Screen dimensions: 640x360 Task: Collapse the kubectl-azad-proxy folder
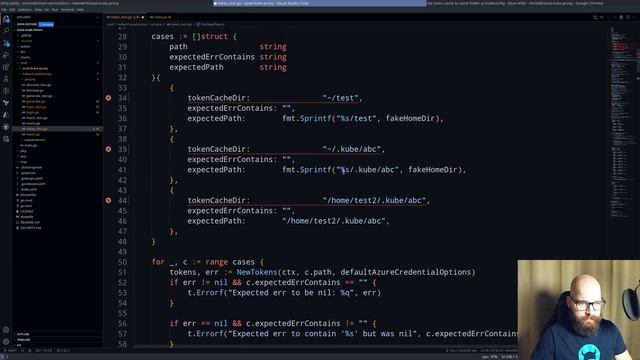click(x=37, y=74)
